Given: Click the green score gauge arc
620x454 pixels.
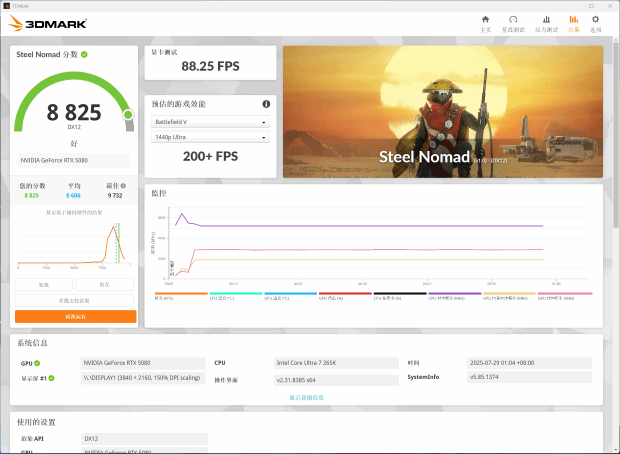Looking at the screenshot, I should pos(74,78).
